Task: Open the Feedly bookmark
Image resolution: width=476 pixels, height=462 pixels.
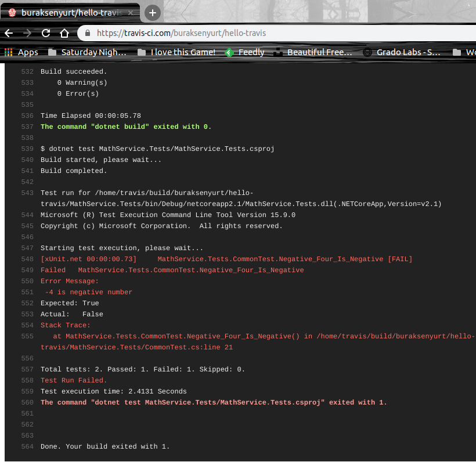Action: click(244, 52)
